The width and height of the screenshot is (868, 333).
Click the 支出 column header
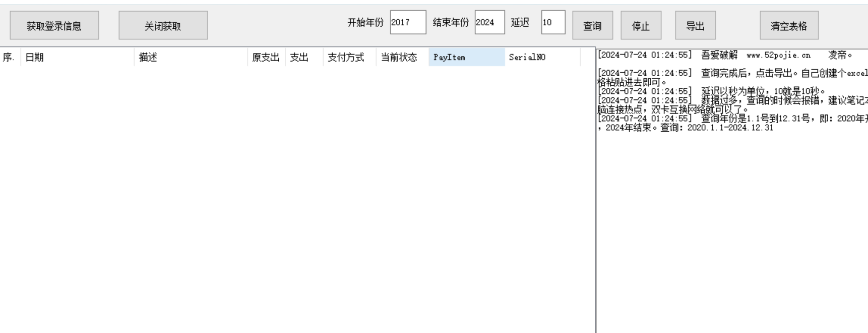click(x=304, y=58)
